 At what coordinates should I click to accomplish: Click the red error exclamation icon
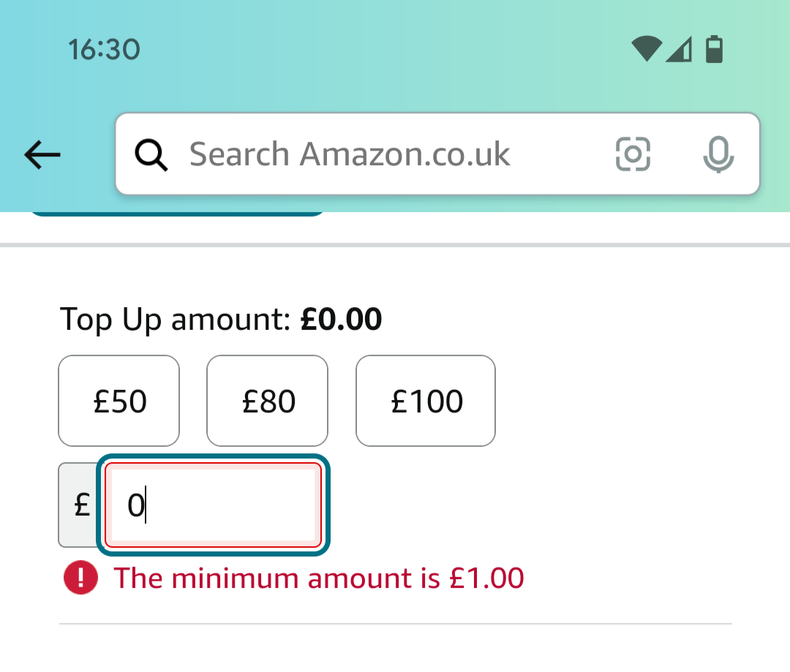(80, 577)
